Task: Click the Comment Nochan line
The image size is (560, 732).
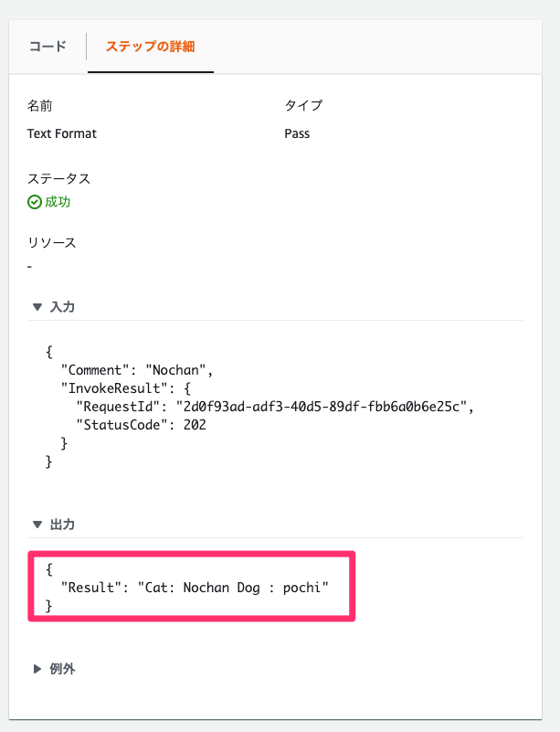Action: (137, 370)
